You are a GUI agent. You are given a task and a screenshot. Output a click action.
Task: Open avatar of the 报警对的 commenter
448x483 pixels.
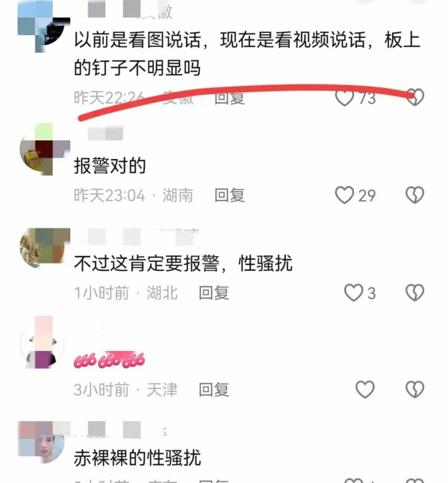coord(44,149)
